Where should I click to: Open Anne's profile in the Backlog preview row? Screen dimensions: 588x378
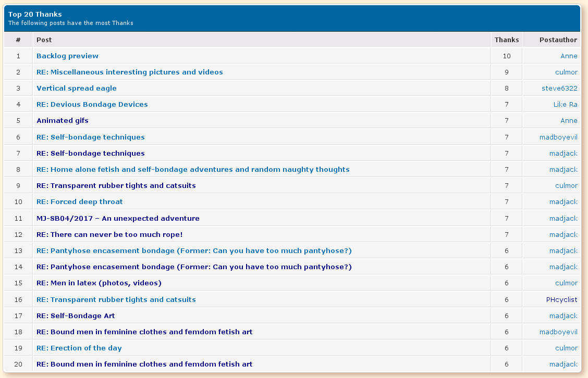[x=569, y=56]
